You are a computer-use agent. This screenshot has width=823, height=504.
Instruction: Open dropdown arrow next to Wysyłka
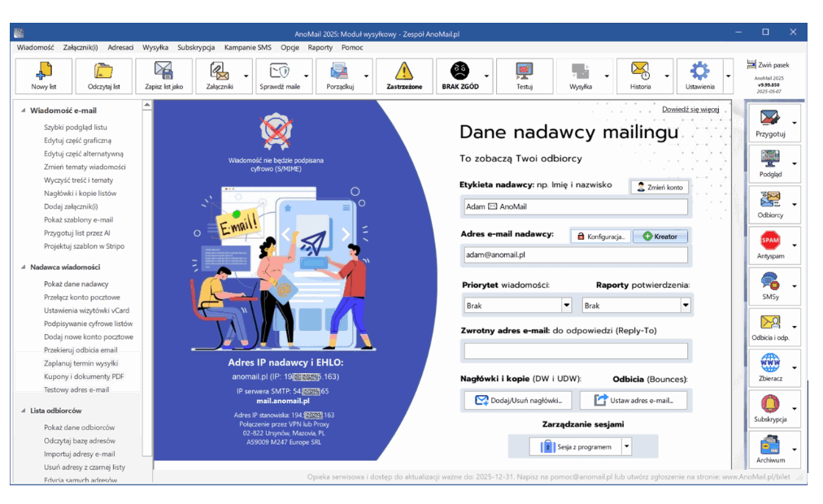[x=607, y=76]
